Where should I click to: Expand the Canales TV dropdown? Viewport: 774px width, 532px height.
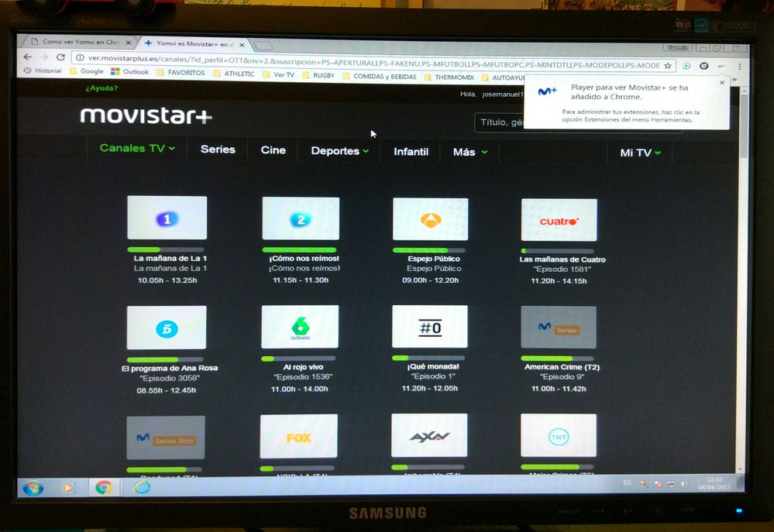click(137, 149)
